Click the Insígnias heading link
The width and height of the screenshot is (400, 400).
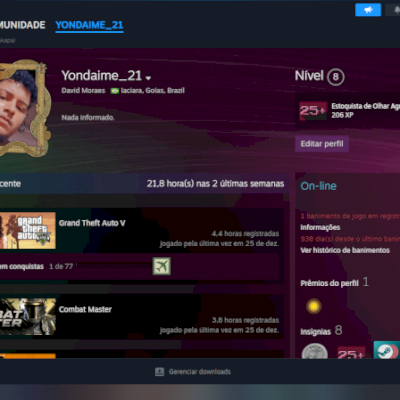click(x=315, y=332)
